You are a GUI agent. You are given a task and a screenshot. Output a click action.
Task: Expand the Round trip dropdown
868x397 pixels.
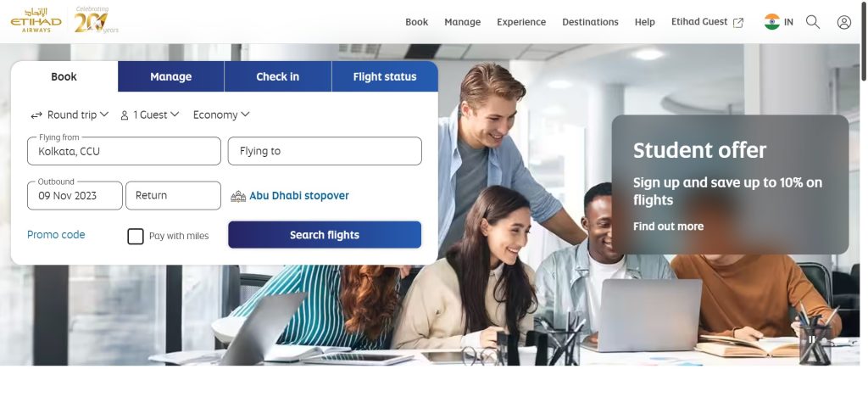[x=70, y=115]
